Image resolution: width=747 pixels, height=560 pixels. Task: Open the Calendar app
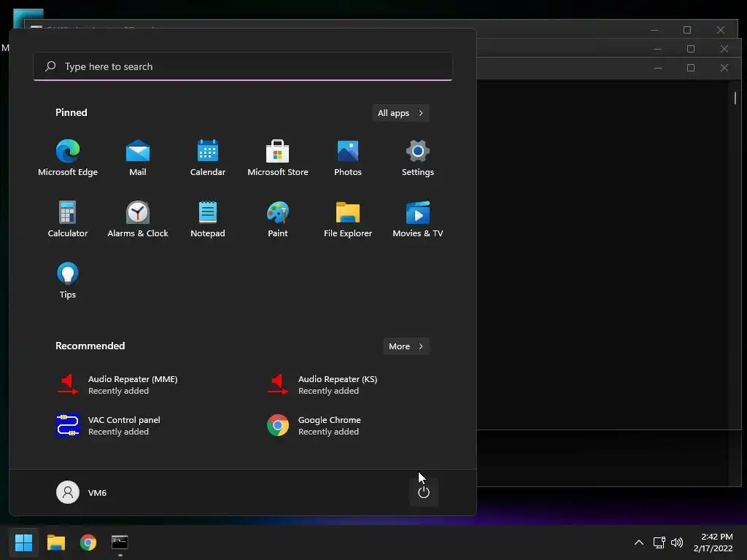tap(208, 158)
